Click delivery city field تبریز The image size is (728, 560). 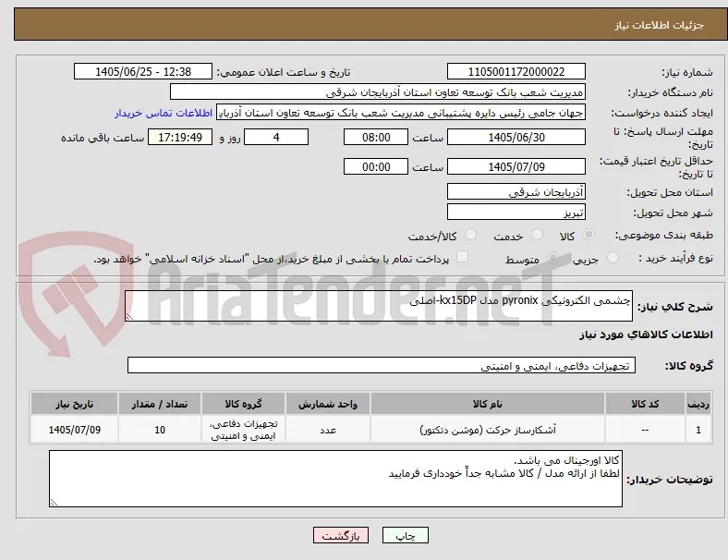516,212
